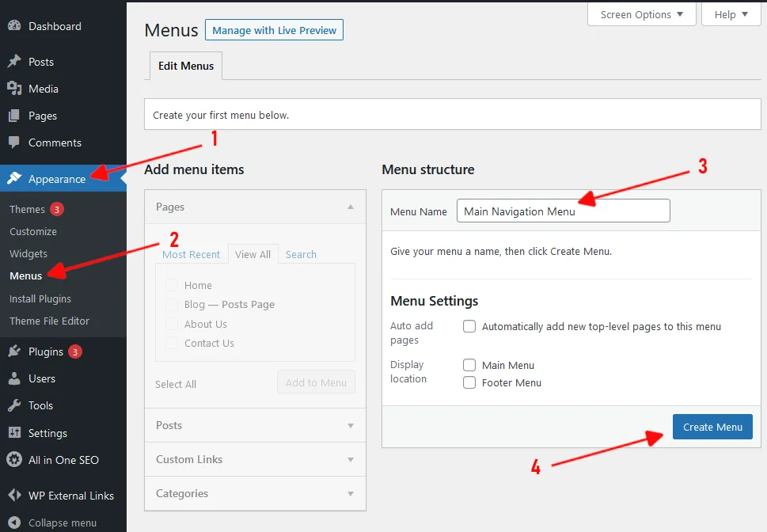Click into the Menu Name field
The image size is (767, 532).
(563, 211)
